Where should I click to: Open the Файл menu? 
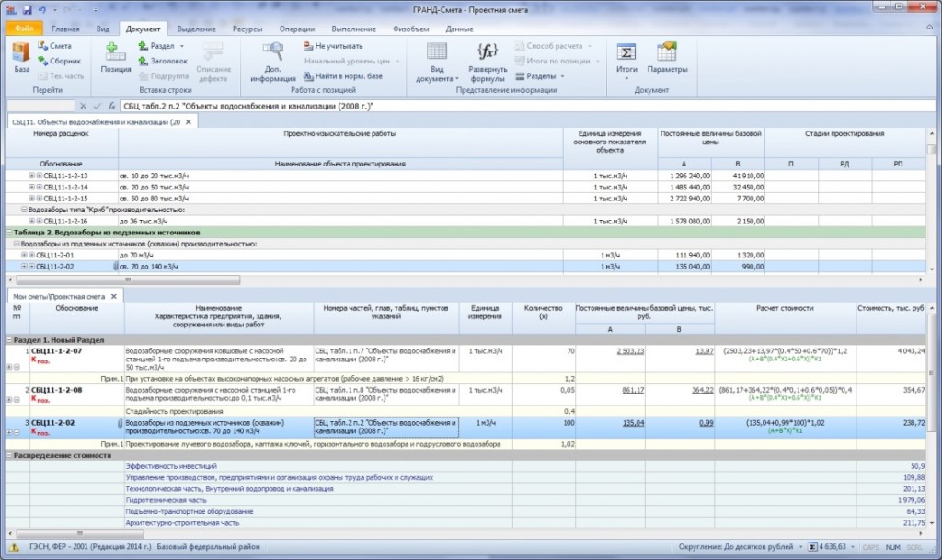[24, 29]
